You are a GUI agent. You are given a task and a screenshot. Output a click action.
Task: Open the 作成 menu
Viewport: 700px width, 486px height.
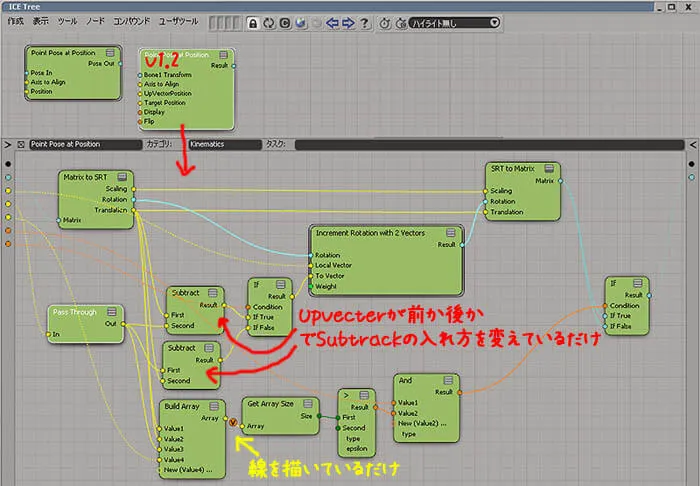16,21
